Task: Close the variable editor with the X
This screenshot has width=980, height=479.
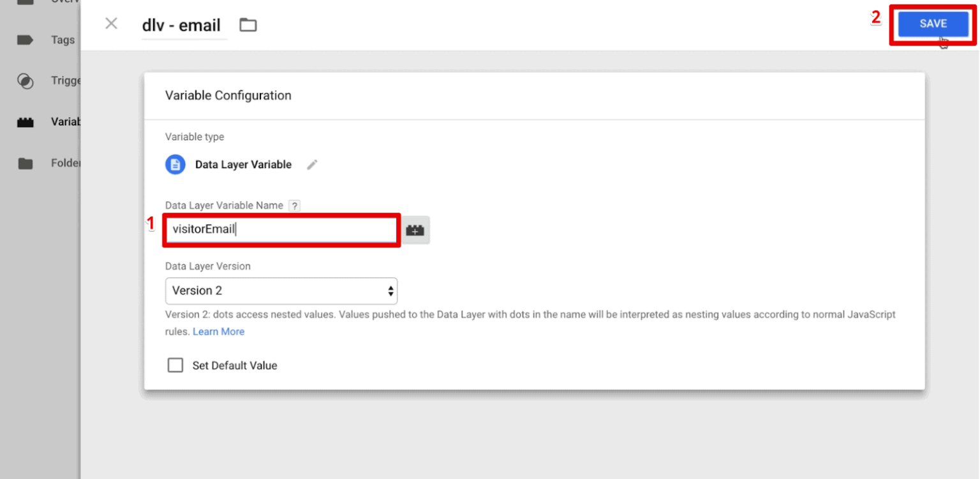Action: pos(111,23)
